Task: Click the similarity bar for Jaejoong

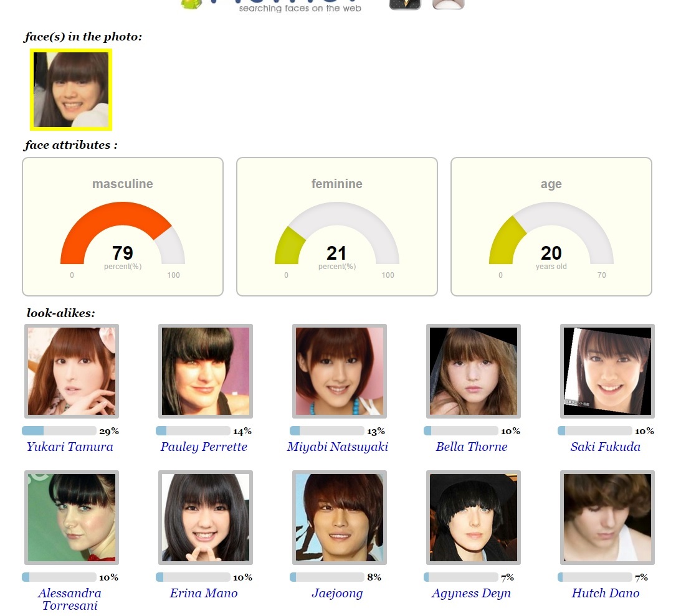Action: click(x=326, y=577)
